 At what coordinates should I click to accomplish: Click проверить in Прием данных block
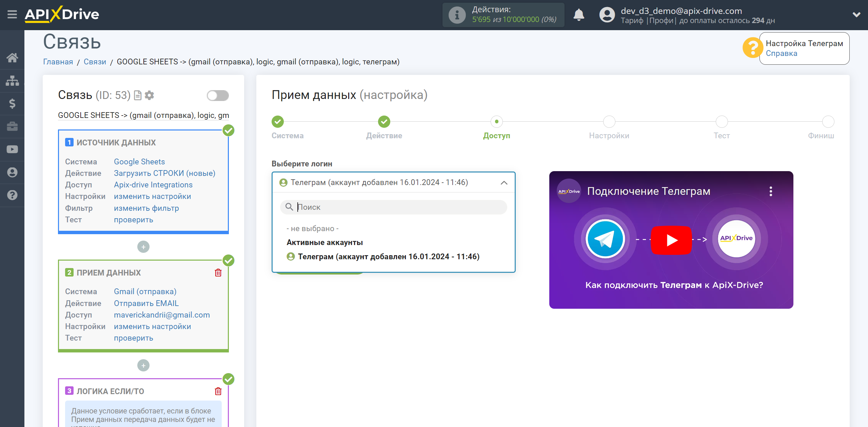[x=134, y=338]
